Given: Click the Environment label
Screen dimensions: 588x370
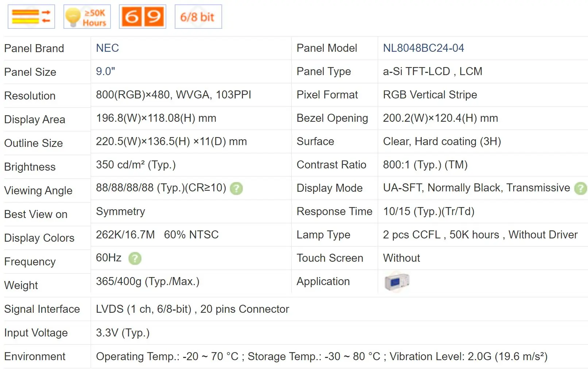Looking at the screenshot, I should click(x=35, y=357).
